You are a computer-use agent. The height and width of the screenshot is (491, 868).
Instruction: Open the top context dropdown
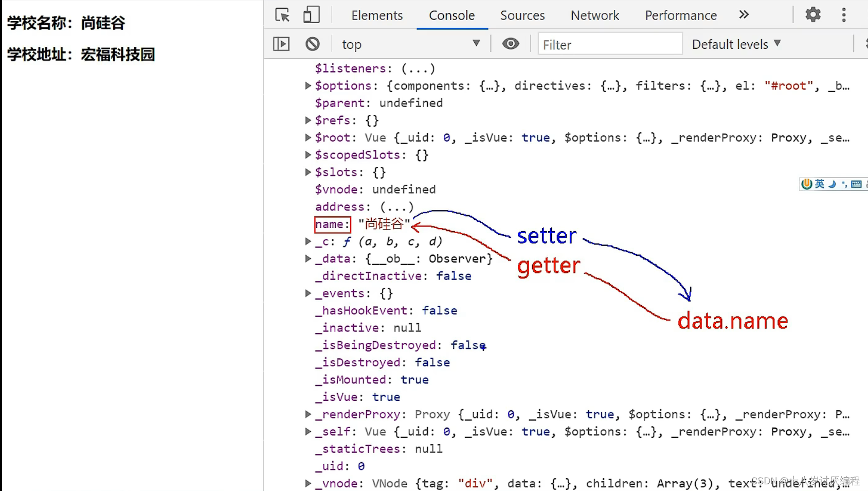pos(410,44)
